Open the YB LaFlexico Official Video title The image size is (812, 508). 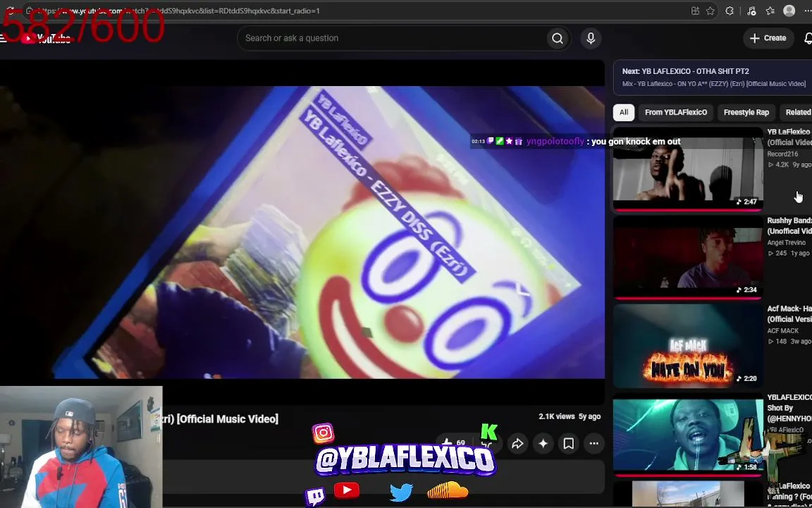[x=789, y=138]
